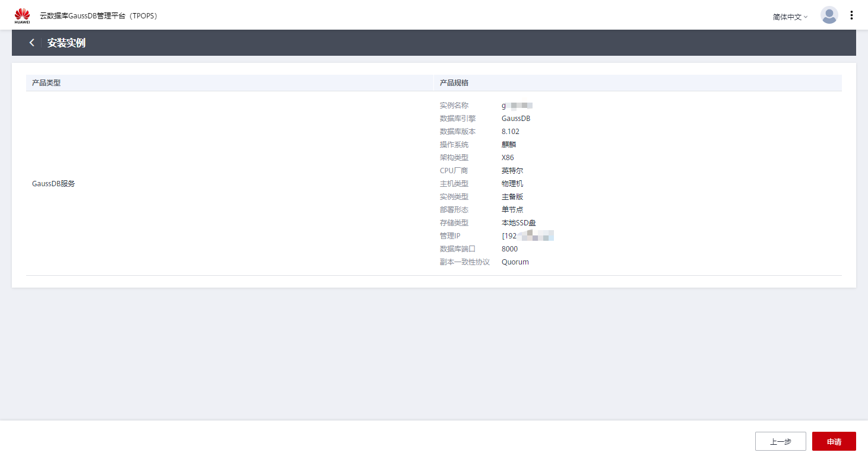Click the red 申请 button
The width and height of the screenshot is (868, 462).
834,441
